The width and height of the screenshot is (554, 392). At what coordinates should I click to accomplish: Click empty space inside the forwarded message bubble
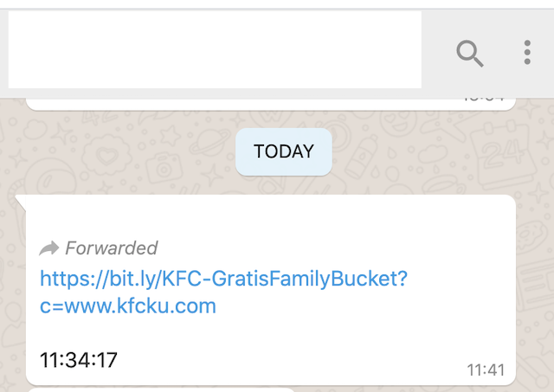pos(346,346)
